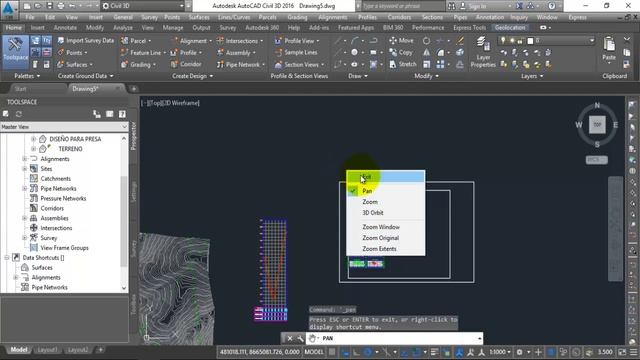Click Sample Lines tool
Screen dimensions: 640x360
[x=296, y=53]
